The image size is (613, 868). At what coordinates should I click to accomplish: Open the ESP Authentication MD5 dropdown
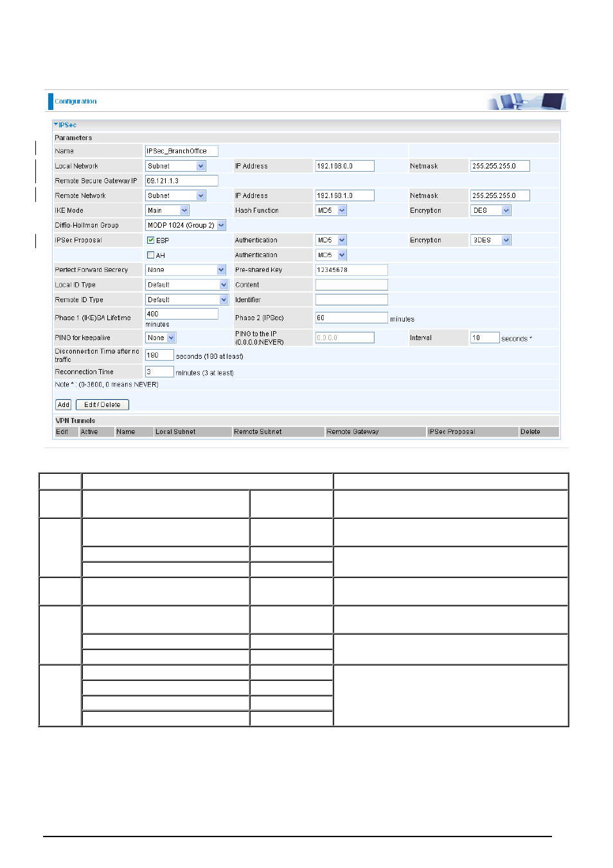pyautogui.click(x=331, y=240)
